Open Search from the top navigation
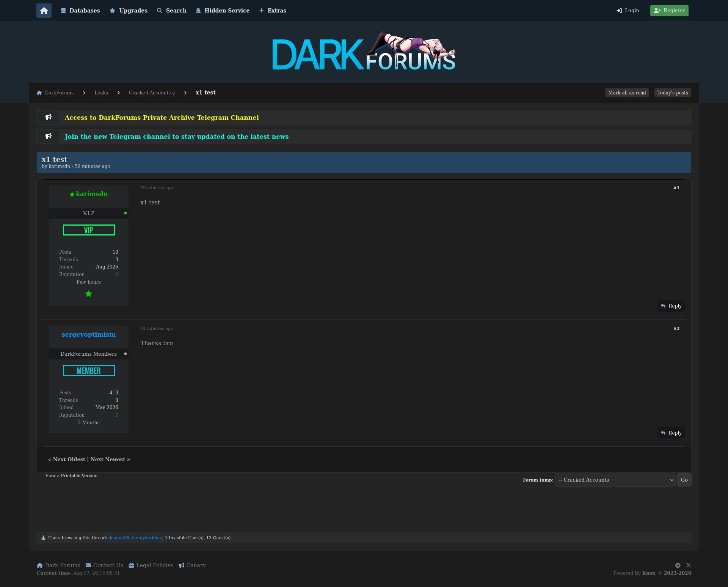Screen dimensions: 728x587 172,11
